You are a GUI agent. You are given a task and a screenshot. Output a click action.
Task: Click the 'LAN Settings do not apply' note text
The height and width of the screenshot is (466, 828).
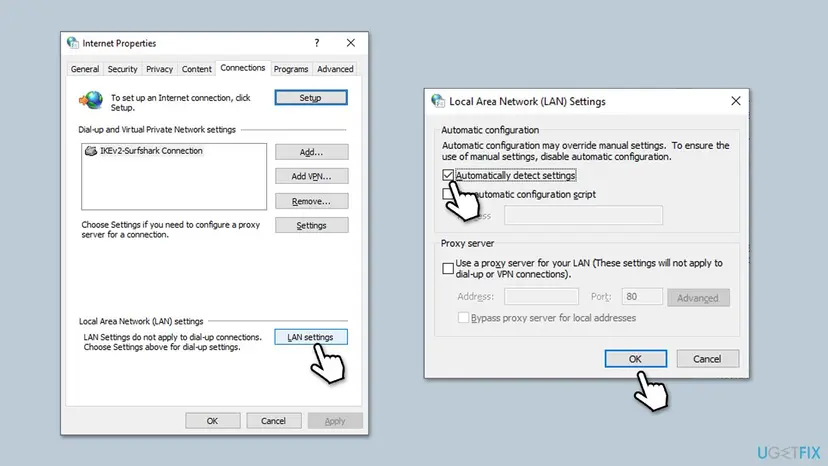coord(172,342)
